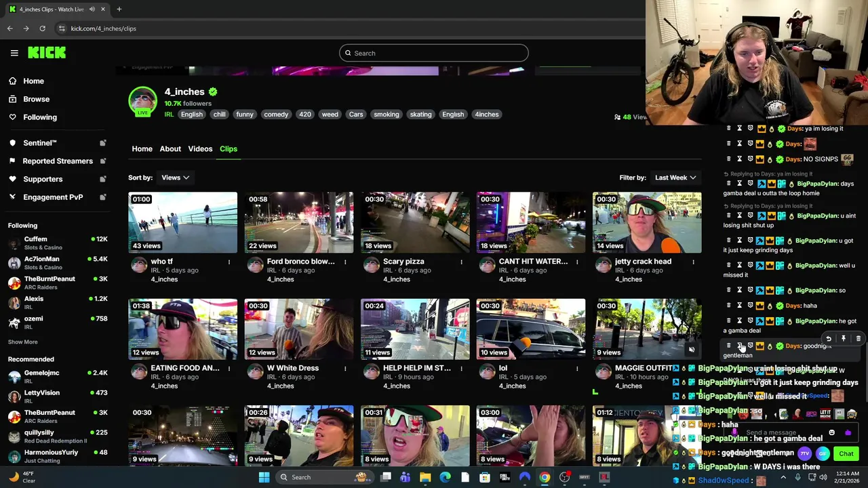The width and height of the screenshot is (868, 488).
Task: Open the emoji picker in chat box
Action: tap(832, 432)
